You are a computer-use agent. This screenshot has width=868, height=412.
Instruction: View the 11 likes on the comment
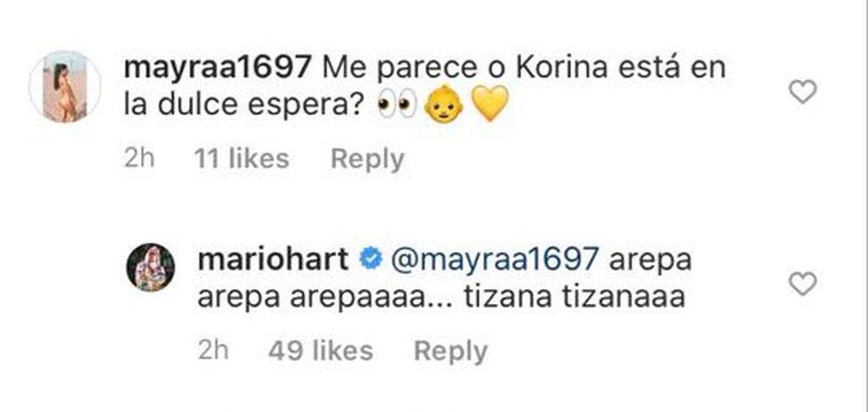242,159
